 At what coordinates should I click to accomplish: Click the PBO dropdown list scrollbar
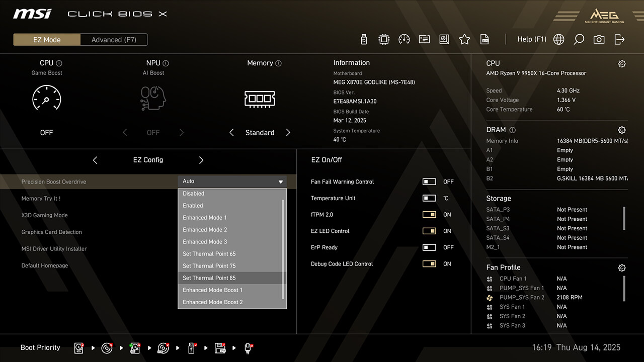(283, 248)
